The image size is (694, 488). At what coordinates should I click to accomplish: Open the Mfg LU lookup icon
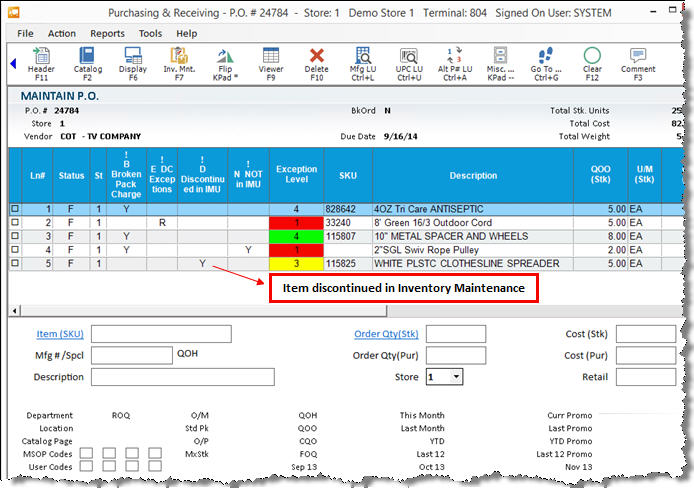tap(362, 62)
